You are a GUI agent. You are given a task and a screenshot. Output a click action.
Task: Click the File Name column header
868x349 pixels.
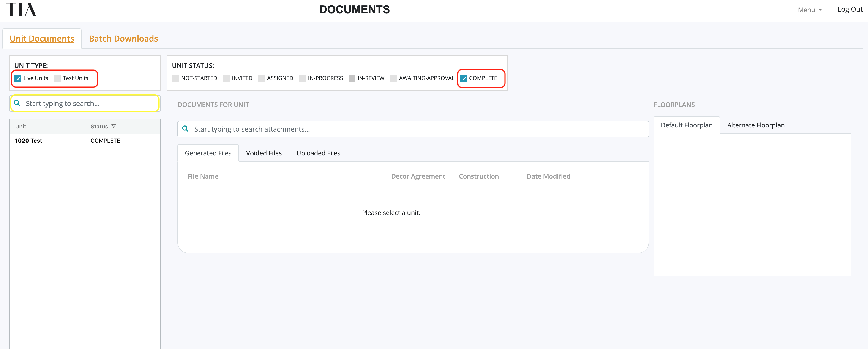(203, 176)
